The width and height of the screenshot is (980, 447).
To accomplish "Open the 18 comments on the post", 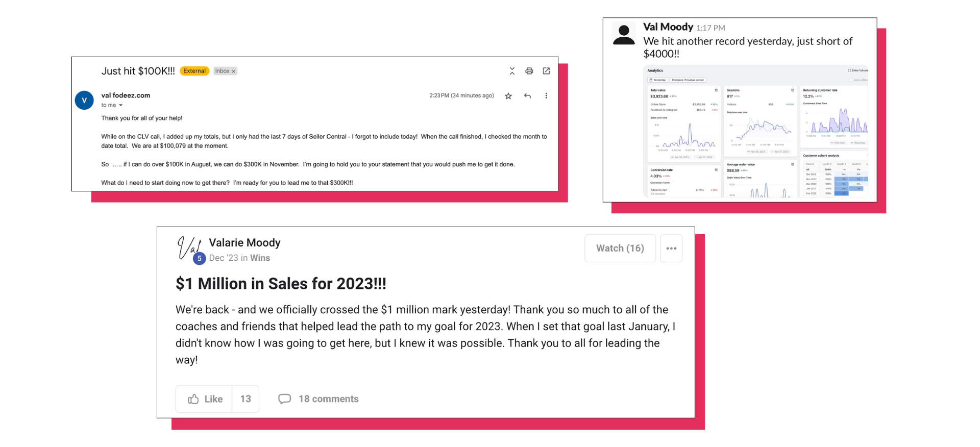I will [x=317, y=399].
